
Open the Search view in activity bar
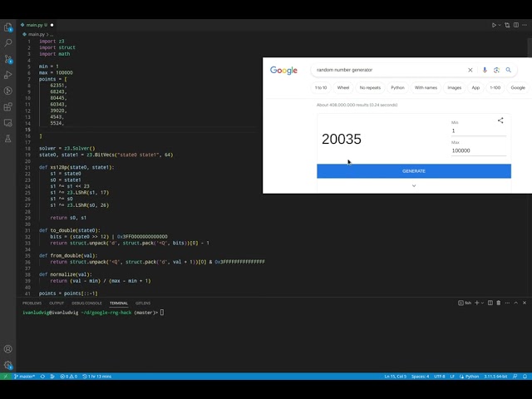[x=7, y=42]
